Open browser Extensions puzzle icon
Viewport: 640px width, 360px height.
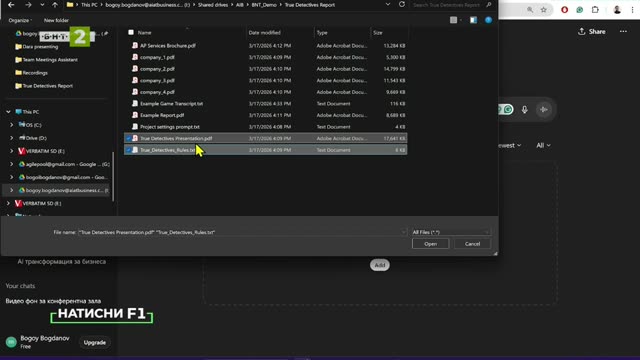click(x=595, y=9)
